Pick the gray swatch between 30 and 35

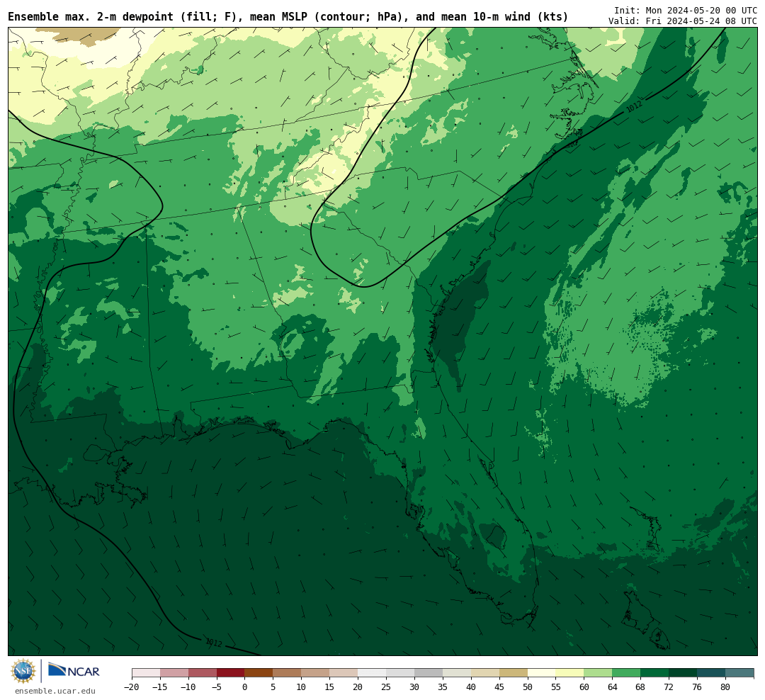point(429,673)
